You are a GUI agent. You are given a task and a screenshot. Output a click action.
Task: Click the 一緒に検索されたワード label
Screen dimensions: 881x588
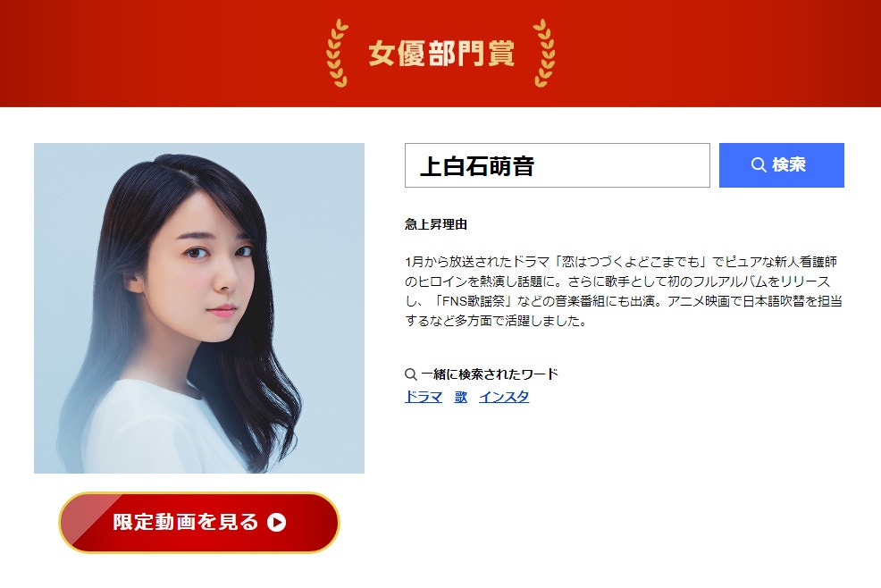pos(490,374)
